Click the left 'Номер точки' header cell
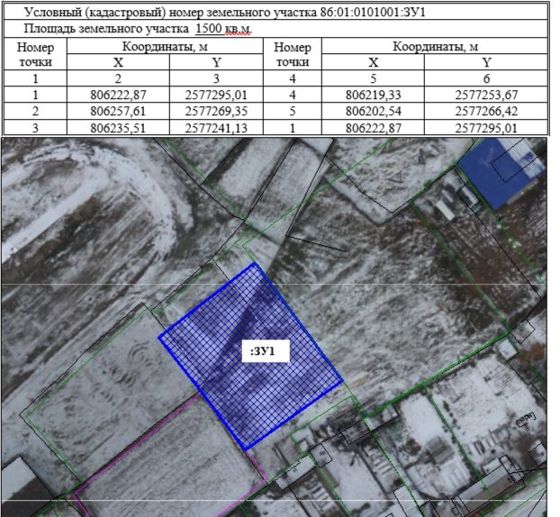The image size is (560, 517). tap(35, 54)
